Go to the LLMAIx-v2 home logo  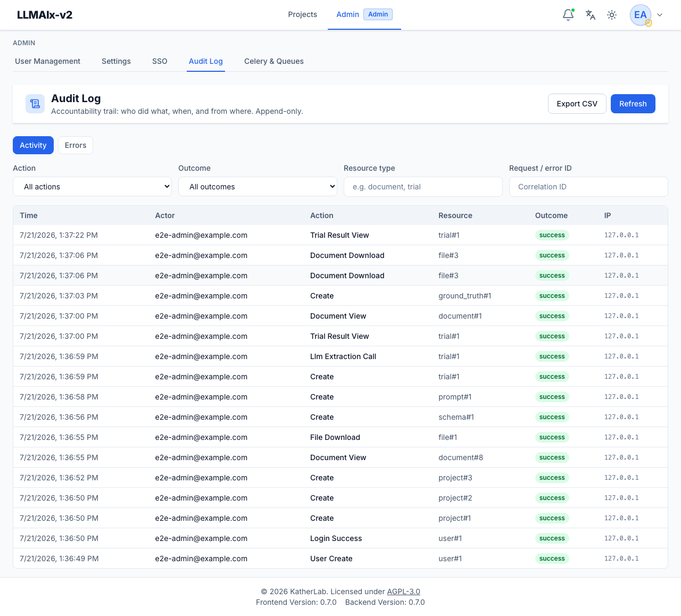45,15
